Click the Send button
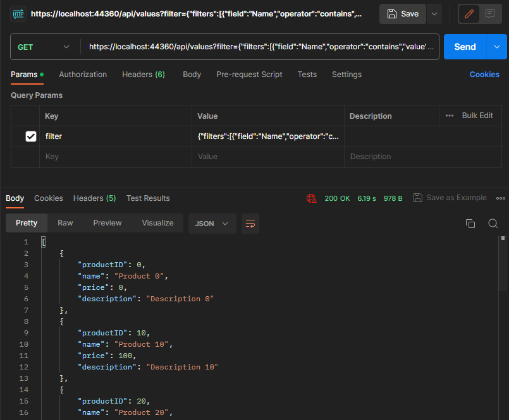The height and width of the screenshot is (420, 509). click(x=465, y=47)
